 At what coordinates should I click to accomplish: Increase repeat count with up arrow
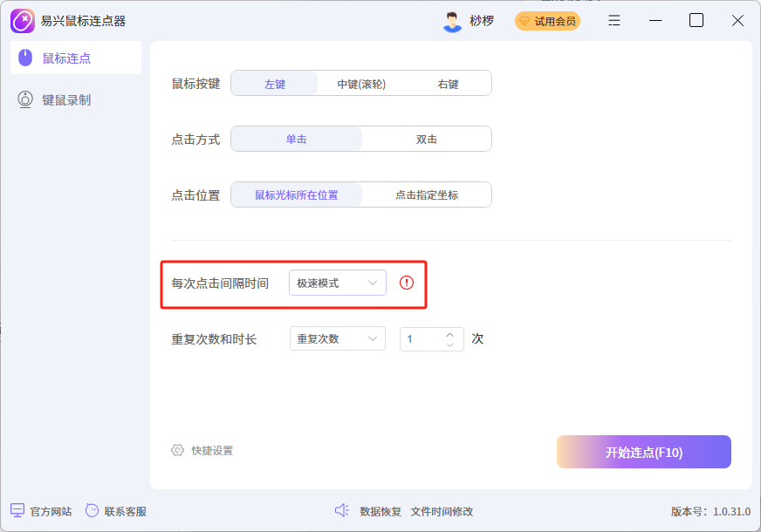[x=450, y=334]
